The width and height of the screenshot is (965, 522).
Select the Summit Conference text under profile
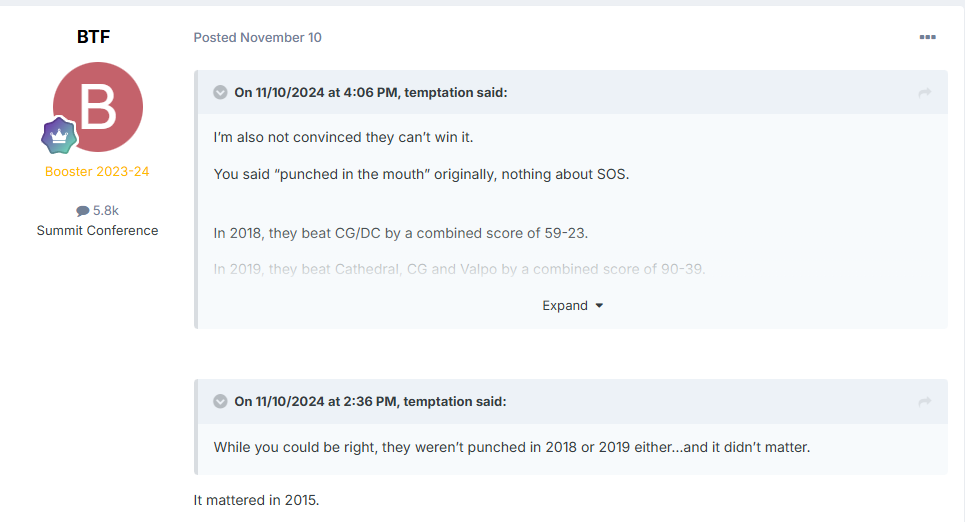[97, 230]
